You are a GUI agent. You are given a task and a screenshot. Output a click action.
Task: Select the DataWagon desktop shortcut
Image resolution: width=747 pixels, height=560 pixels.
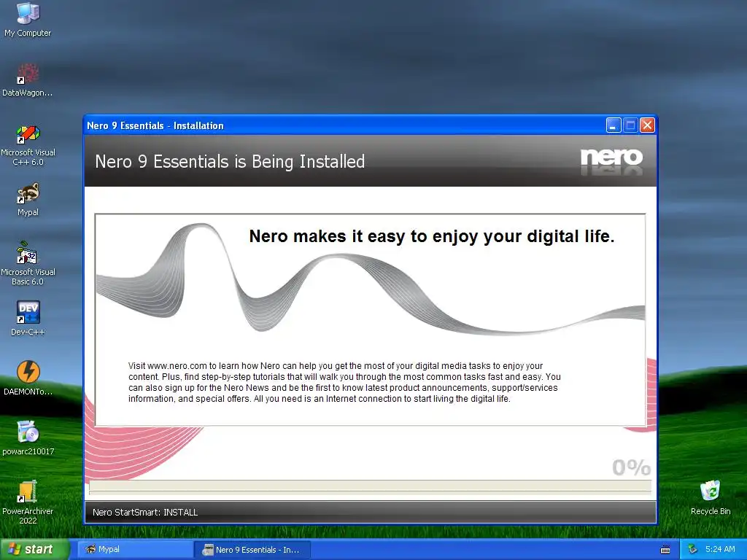pos(28,79)
